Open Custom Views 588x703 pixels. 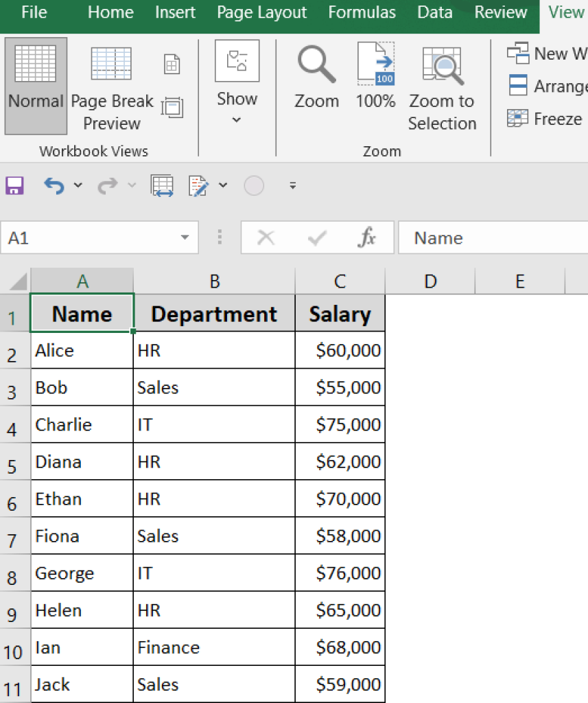click(x=174, y=108)
